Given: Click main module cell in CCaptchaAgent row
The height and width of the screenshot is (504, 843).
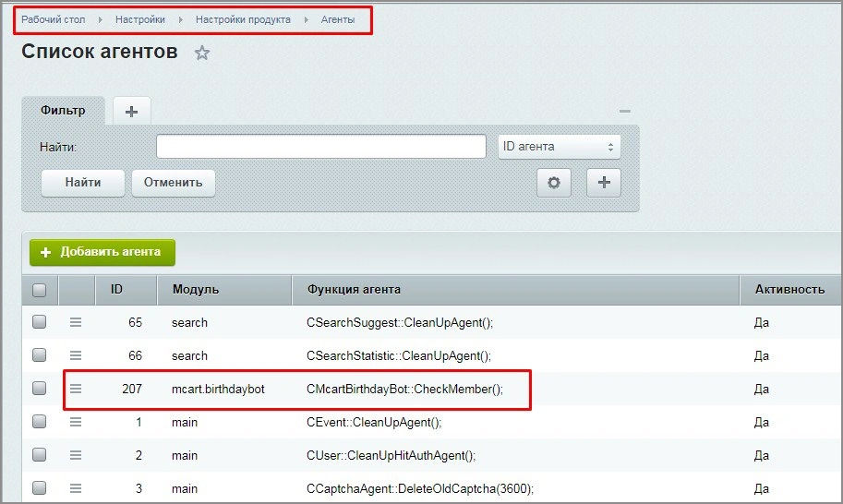Looking at the screenshot, I should point(185,489).
